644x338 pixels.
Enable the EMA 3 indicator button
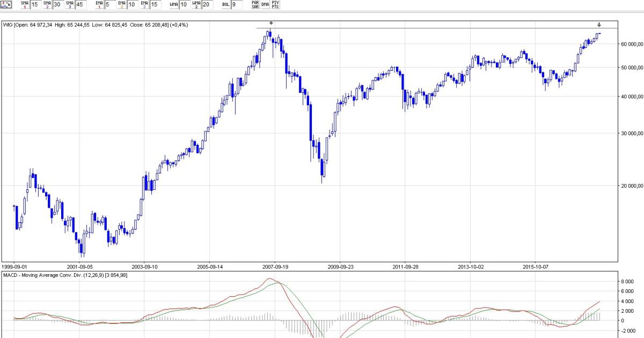click(x=144, y=5)
